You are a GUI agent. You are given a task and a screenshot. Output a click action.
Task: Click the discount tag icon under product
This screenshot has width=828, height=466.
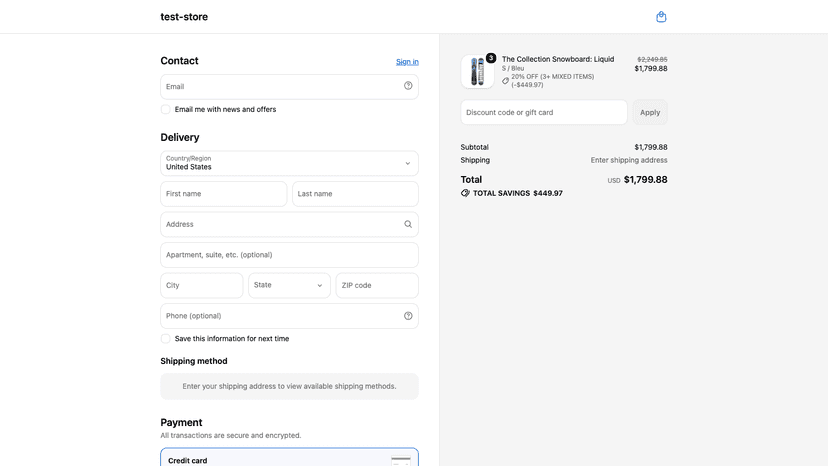point(505,81)
